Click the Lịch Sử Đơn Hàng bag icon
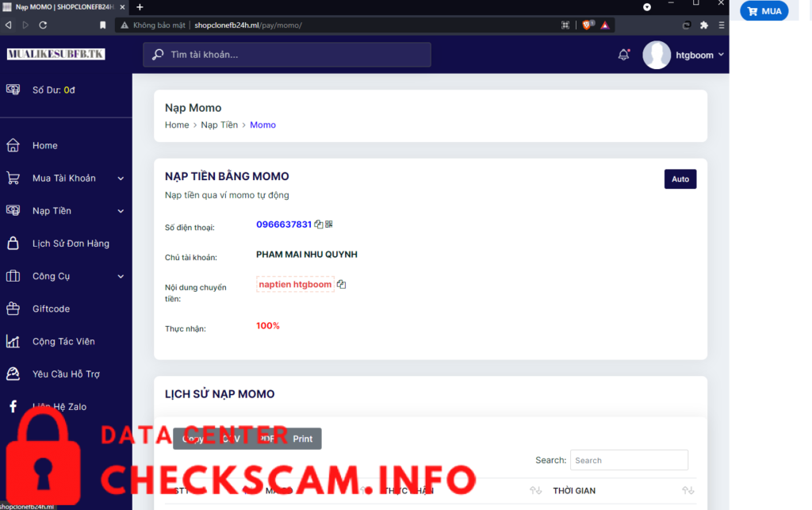 [x=13, y=243]
